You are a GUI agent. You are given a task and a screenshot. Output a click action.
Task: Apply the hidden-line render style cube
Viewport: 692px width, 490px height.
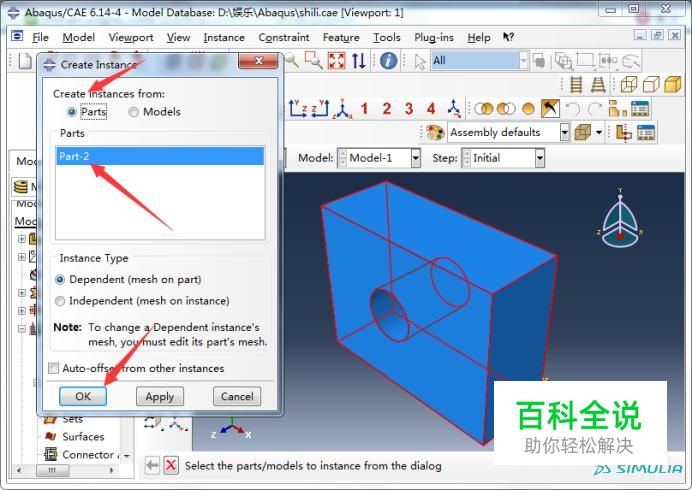tap(651, 84)
